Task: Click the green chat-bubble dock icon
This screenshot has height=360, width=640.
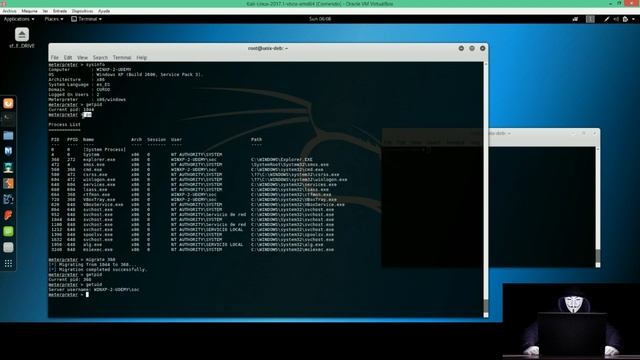Action: click(8, 231)
